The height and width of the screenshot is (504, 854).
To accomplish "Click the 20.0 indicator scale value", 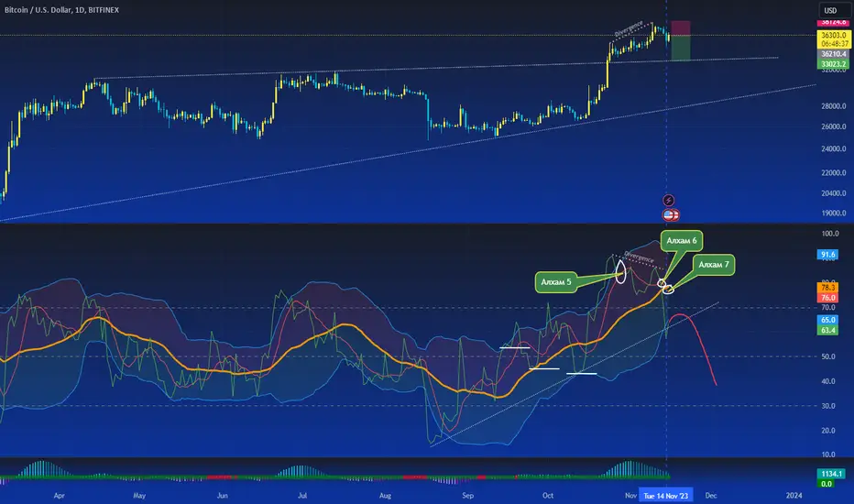I will 827,431.
